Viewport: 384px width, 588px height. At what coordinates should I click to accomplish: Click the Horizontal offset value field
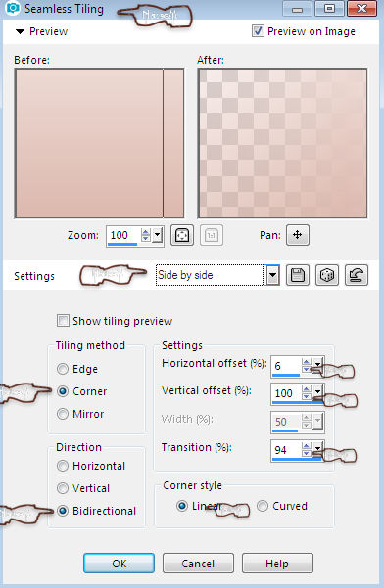pyautogui.click(x=286, y=366)
